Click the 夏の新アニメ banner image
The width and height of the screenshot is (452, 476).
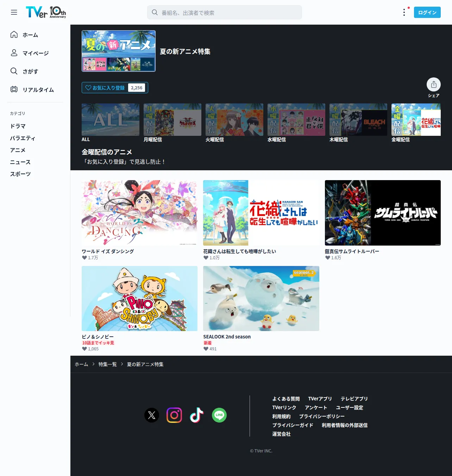click(119, 51)
